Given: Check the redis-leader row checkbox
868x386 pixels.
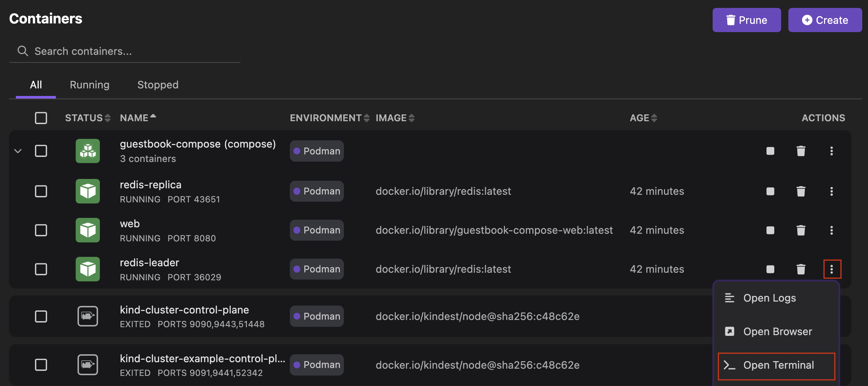Looking at the screenshot, I should point(41,269).
